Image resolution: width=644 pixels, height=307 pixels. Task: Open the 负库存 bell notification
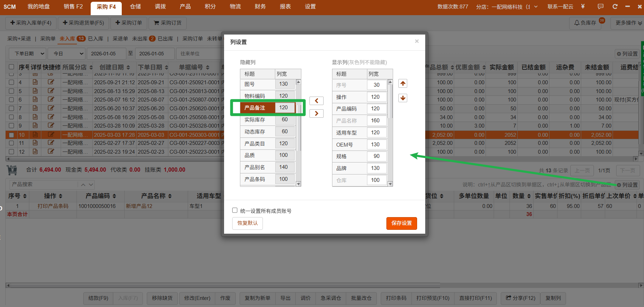click(585, 23)
